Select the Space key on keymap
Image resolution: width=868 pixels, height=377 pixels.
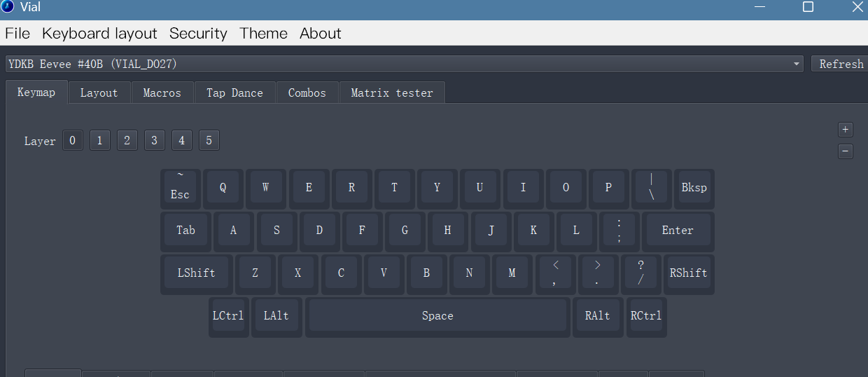437,317
